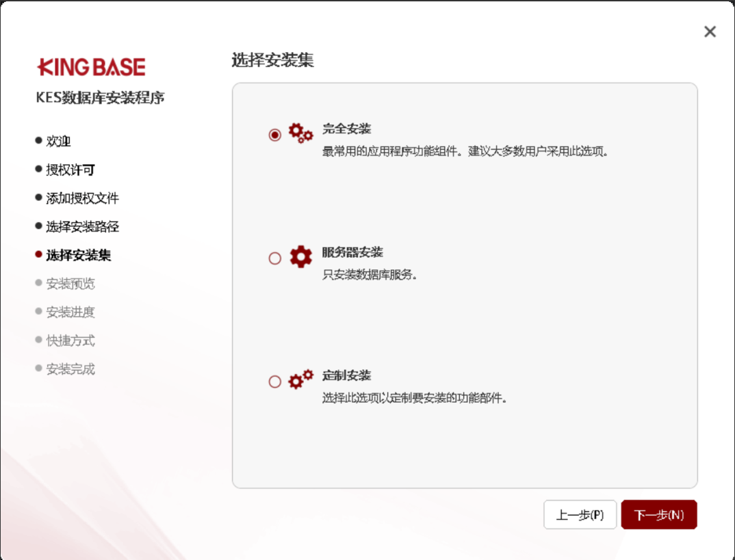This screenshot has width=735, height=560.
Task: Click the 选择安装集 page heading
Action: (x=273, y=60)
